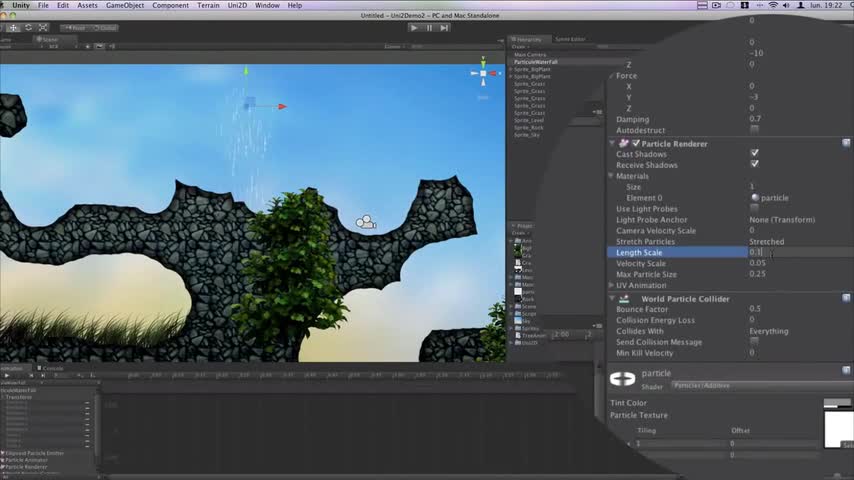The image size is (854, 480).
Task: Collapse the Particle Renderer component
Action: (x=612, y=143)
